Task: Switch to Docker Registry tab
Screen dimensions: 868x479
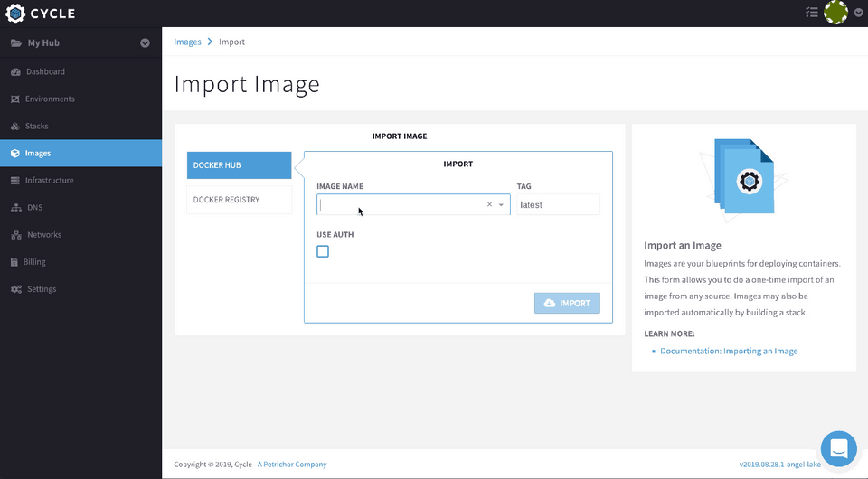Action: coord(239,200)
